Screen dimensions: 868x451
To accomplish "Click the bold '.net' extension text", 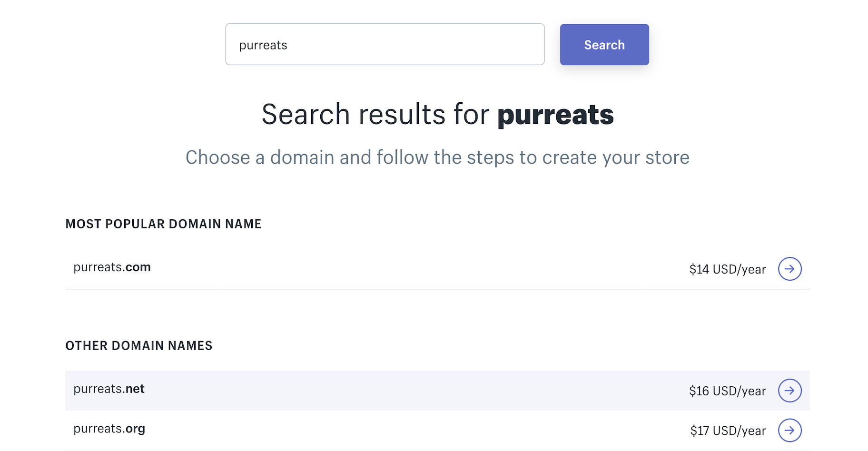I will click(135, 389).
